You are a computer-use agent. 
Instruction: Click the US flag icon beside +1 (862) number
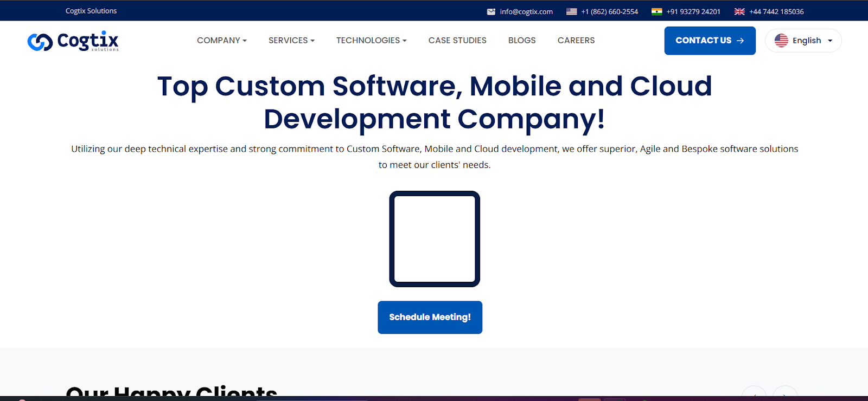point(571,11)
